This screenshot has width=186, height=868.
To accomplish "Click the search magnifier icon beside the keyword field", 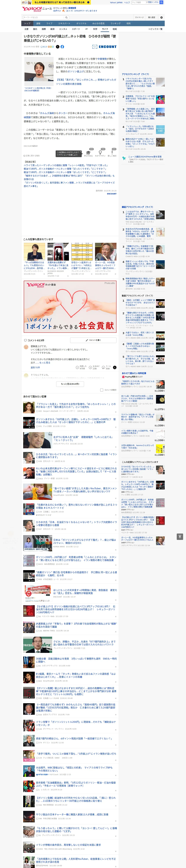I will click(x=66, y=17).
